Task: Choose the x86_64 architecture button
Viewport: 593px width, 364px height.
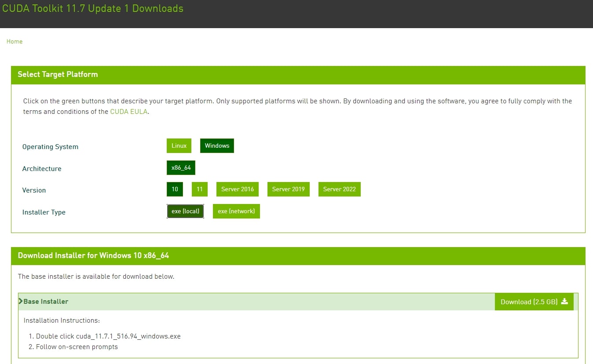Action: point(181,168)
